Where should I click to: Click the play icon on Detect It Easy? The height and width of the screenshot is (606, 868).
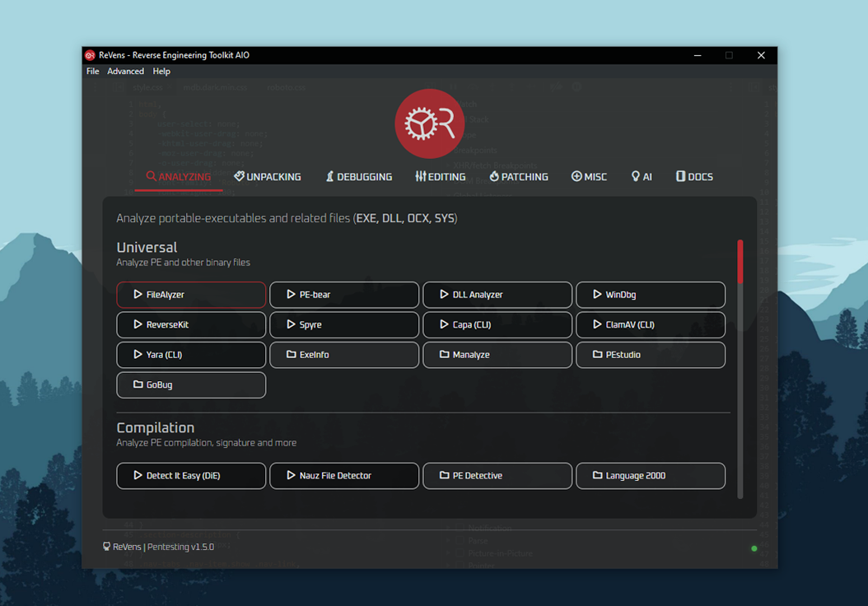coord(137,476)
